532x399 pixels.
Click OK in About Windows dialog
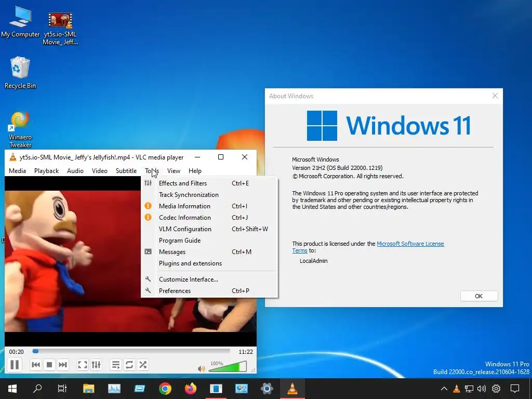(x=478, y=296)
